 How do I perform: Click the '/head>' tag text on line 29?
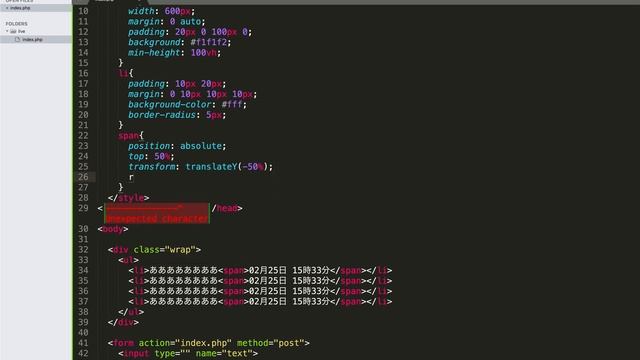pos(227,208)
